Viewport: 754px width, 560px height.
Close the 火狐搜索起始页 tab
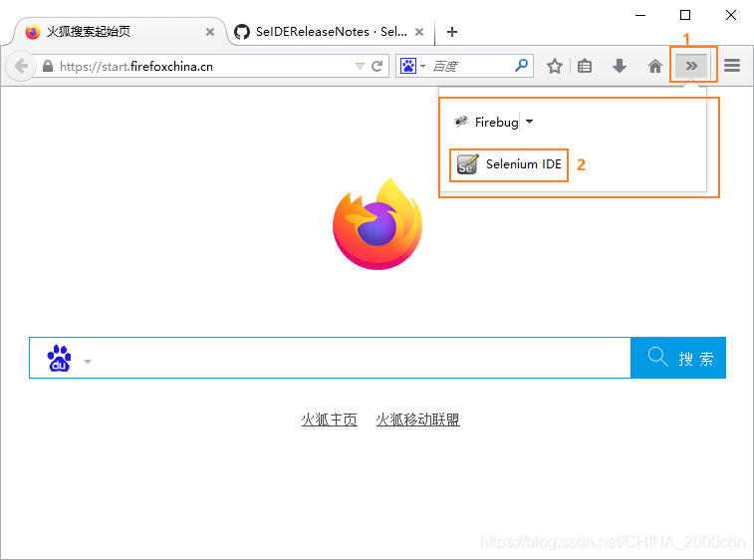tap(210, 32)
